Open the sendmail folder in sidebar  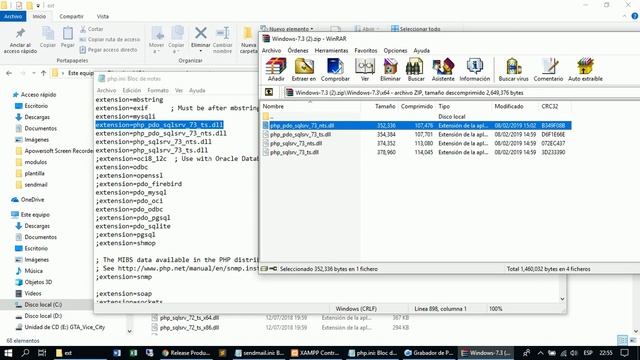click(x=36, y=184)
